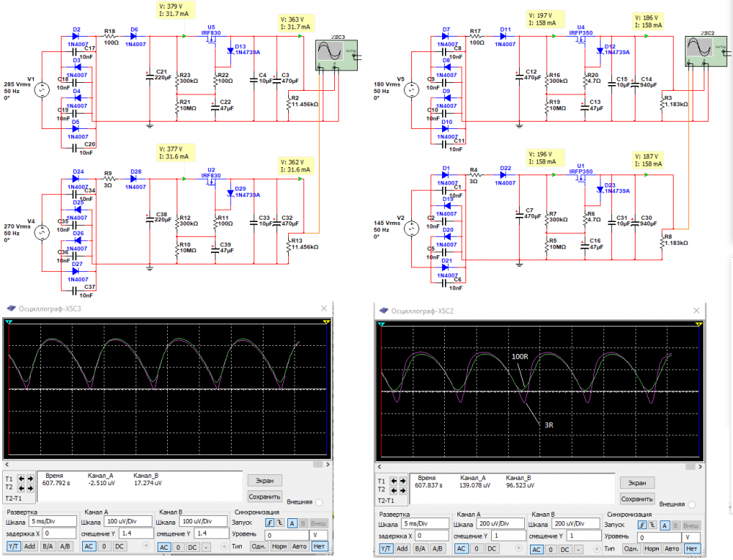The image size is (733, 560).
Task: Select falling edge trigger in XSC2 oscilloscope
Action: pos(653,526)
